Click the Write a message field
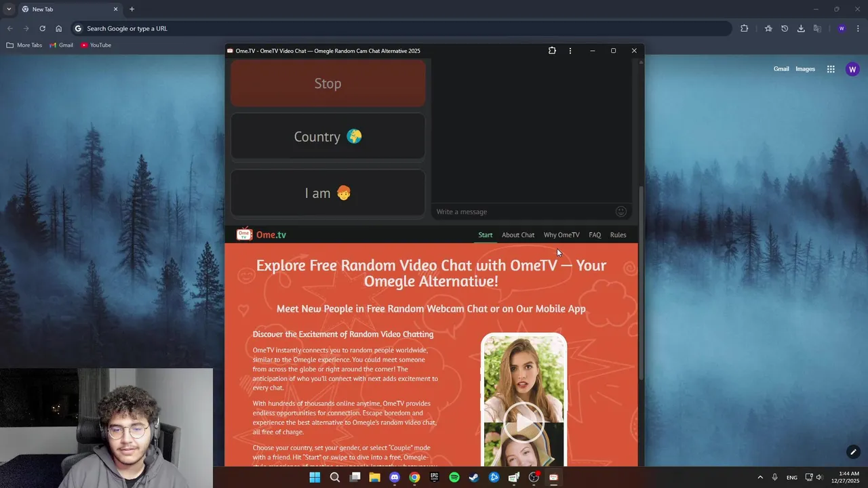This screenshot has width=868, height=488. (x=522, y=212)
